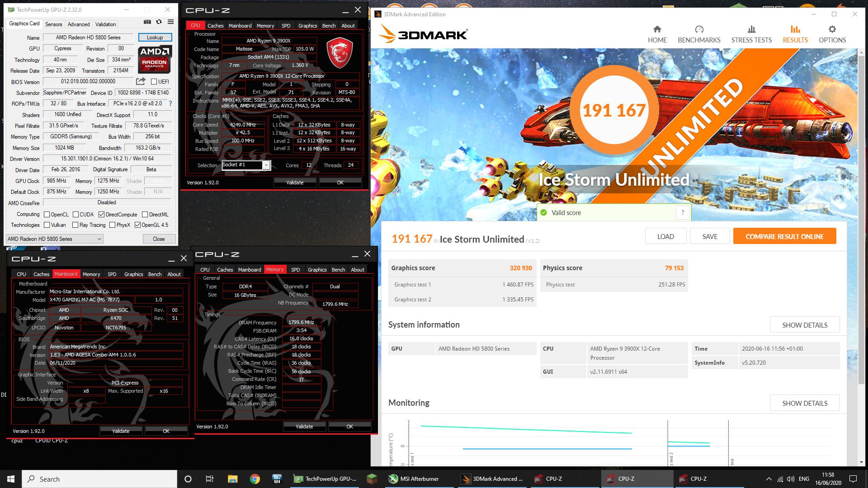Toggle the Ray Tracing checkbox
The height and width of the screenshot is (488, 868).
pyautogui.click(x=75, y=225)
